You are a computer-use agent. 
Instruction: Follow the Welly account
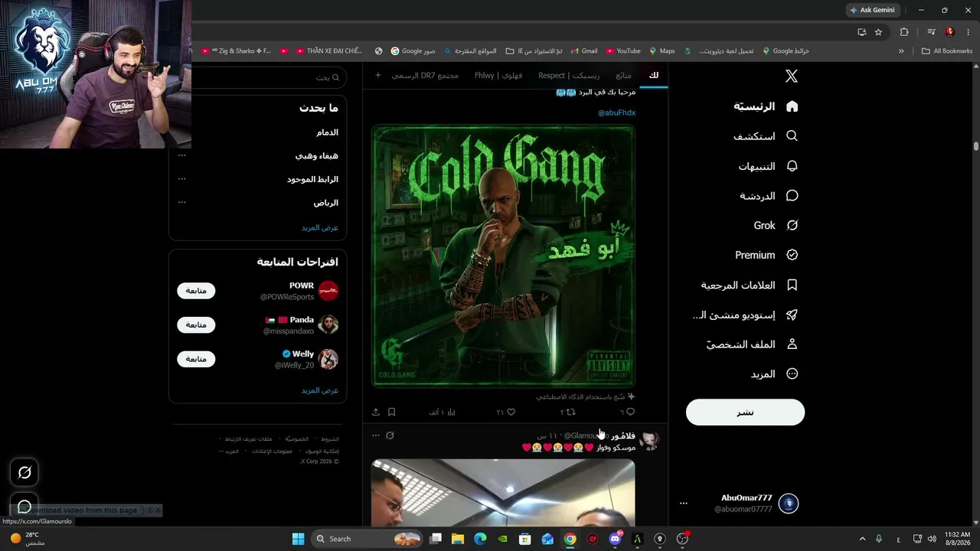(196, 359)
